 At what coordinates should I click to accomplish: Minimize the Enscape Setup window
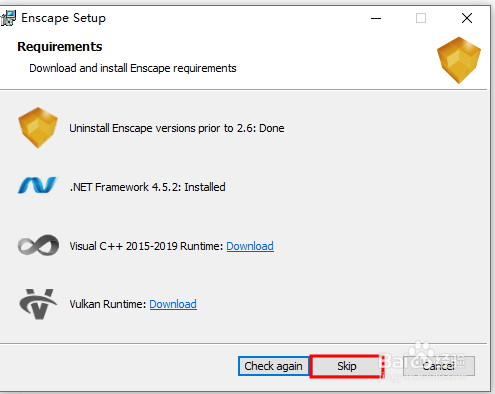(x=376, y=18)
